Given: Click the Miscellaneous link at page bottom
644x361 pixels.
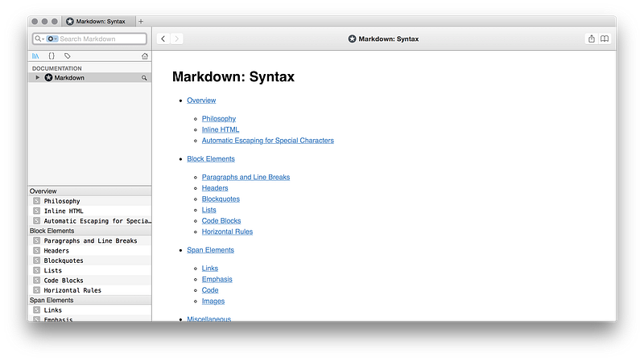Looking at the screenshot, I should click(x=208, y=318).
